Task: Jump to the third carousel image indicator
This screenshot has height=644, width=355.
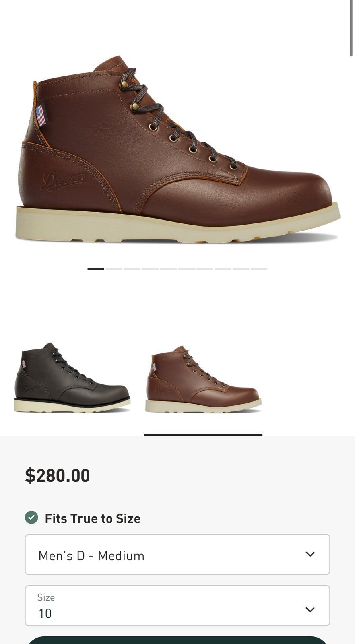Action: tap(132, 268)
